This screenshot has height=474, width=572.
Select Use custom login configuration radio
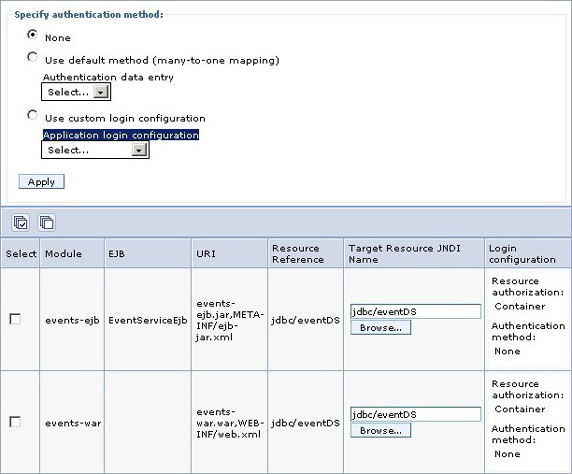(32, 115)
